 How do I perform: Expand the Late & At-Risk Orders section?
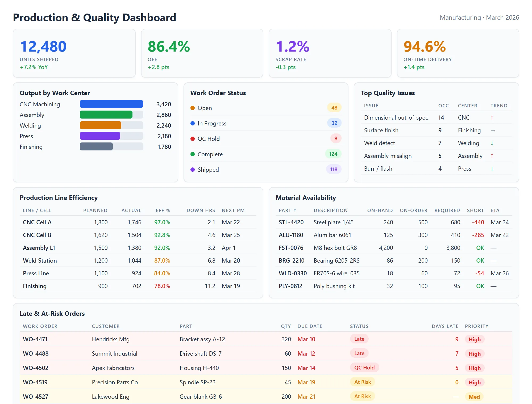pos(52,314)
